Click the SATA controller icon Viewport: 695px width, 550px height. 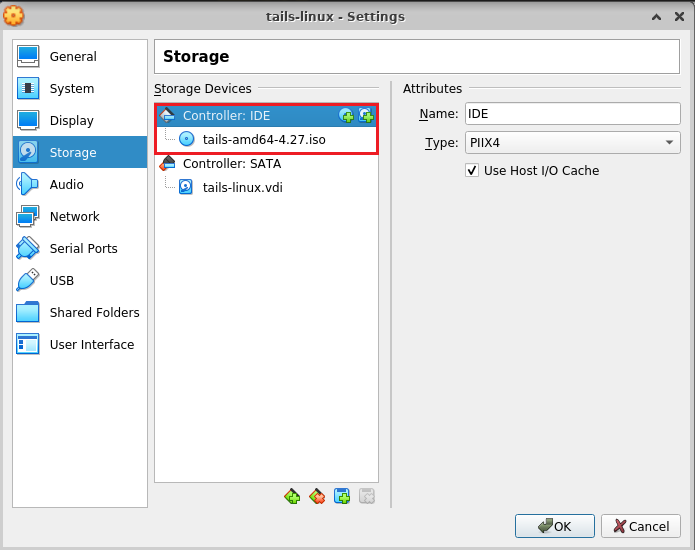168,163
